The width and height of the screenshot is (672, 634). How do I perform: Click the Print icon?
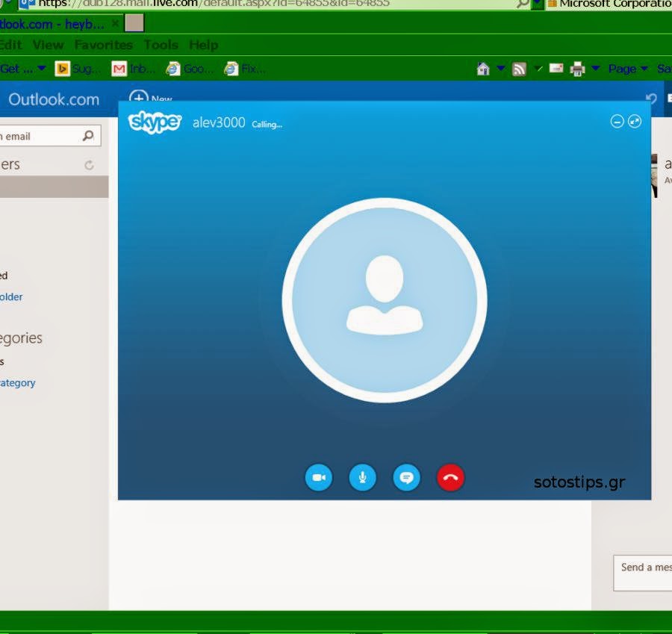coord(577,69)
